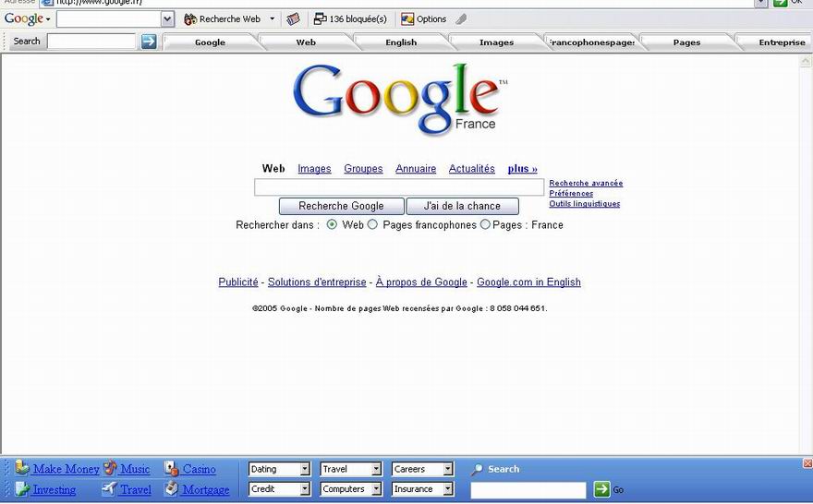Open Google.com in English link
Screen dimensions: 813x504
(x=528, y=282)
